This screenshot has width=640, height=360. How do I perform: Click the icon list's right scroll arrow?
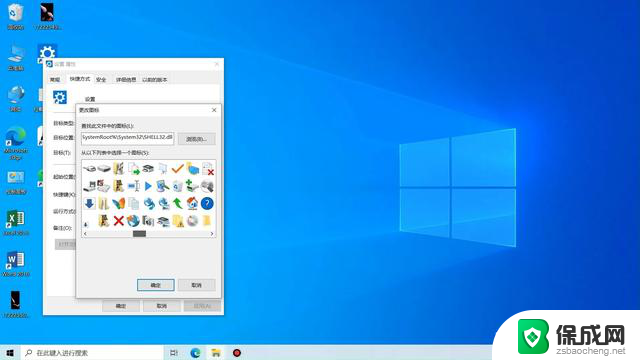coord(212,234)
